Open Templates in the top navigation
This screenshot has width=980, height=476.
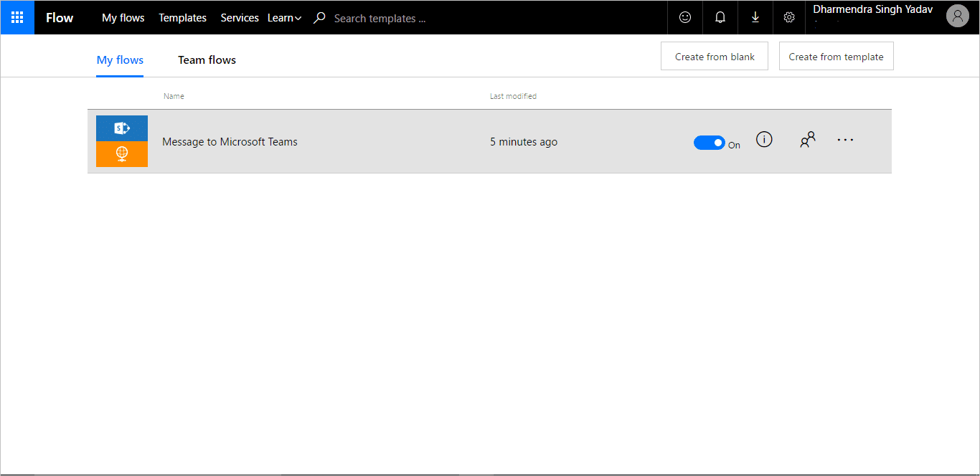click(183, 18)
